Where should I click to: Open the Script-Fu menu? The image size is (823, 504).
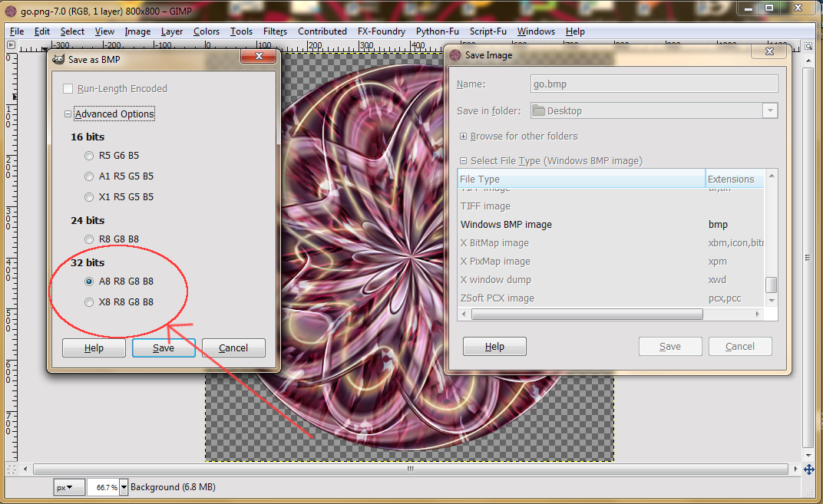(x=488, y=31)
